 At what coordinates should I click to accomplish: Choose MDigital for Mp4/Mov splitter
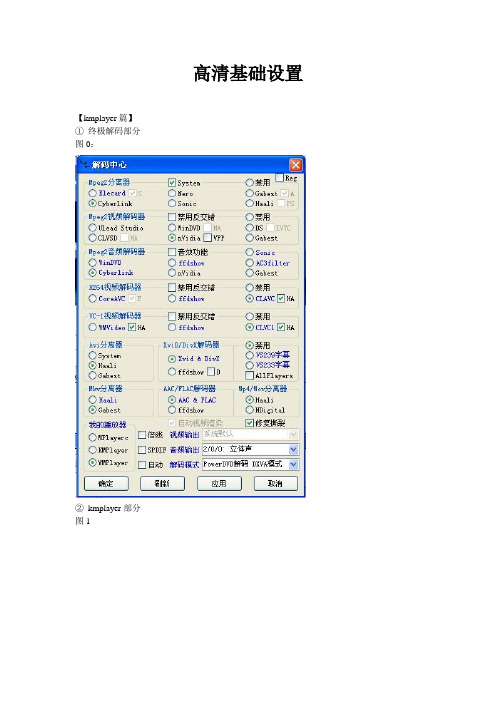pos(249,410)
